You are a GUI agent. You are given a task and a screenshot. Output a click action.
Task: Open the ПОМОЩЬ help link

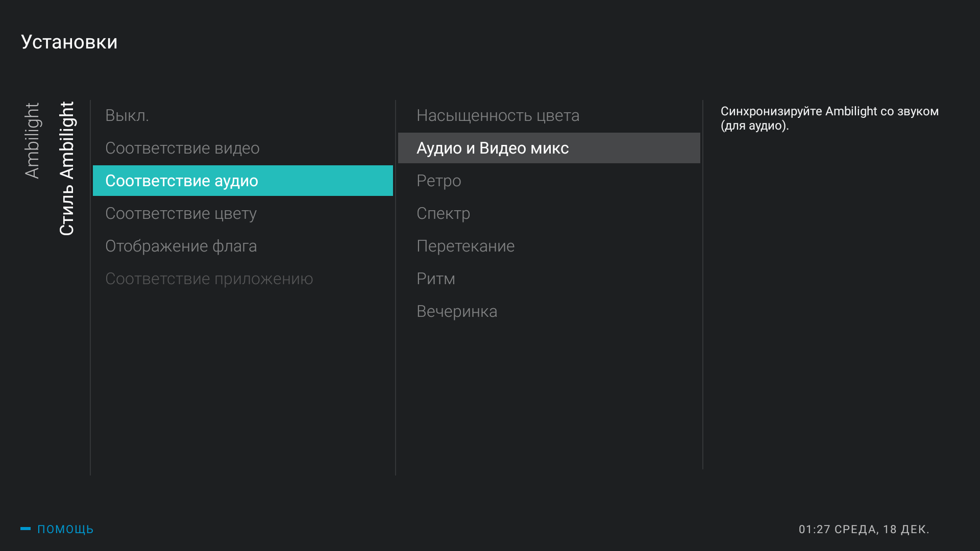(65, 529)
